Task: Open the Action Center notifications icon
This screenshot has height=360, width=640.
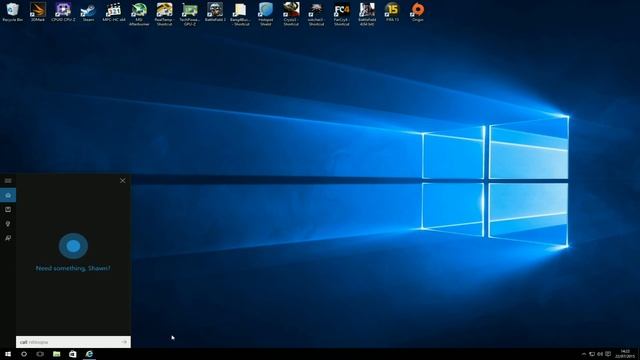Action: coord(608,354)
